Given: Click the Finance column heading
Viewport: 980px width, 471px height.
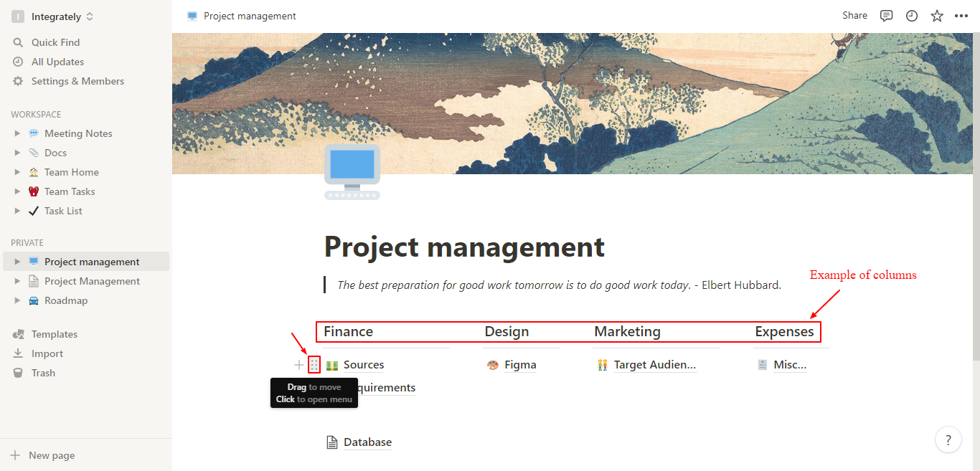Looking at the screenshot, I should point(349,331).
